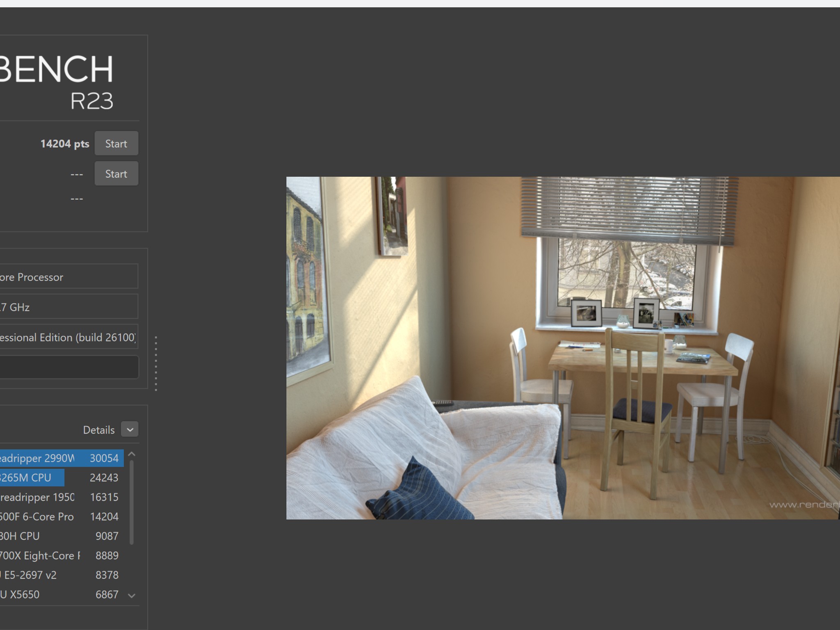840x630 pixels.
Task: Click the dotted vertical panel splitter handle
Action: 156,363
